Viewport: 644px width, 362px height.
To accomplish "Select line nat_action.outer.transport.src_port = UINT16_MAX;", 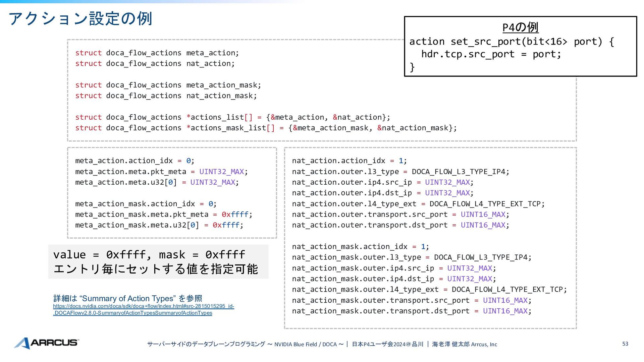I will click(x=400, y=215).
